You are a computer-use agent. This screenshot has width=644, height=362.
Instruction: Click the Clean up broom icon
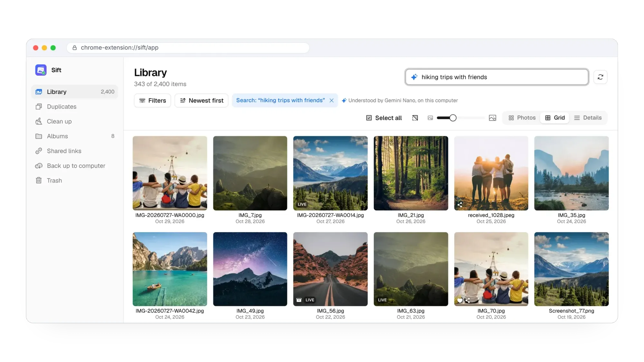click(39, 121)
